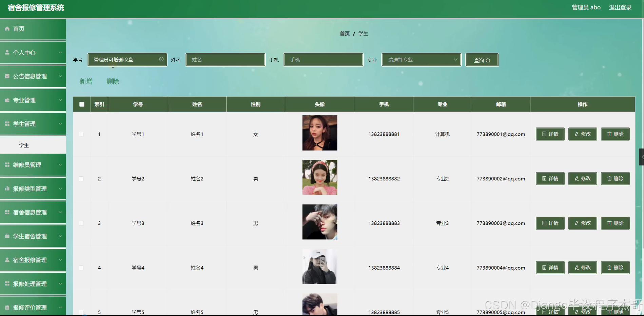Expand the 专业管理 menu chevron

60,100
